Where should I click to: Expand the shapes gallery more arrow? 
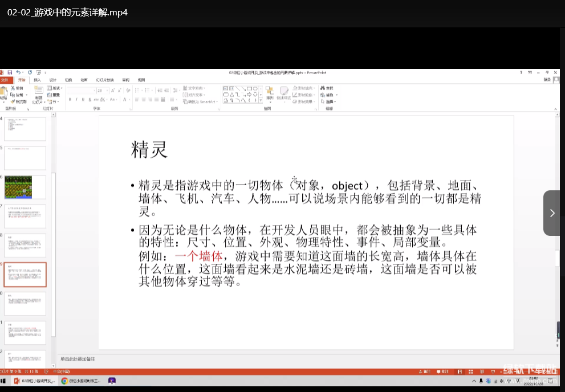pos(261,100)
